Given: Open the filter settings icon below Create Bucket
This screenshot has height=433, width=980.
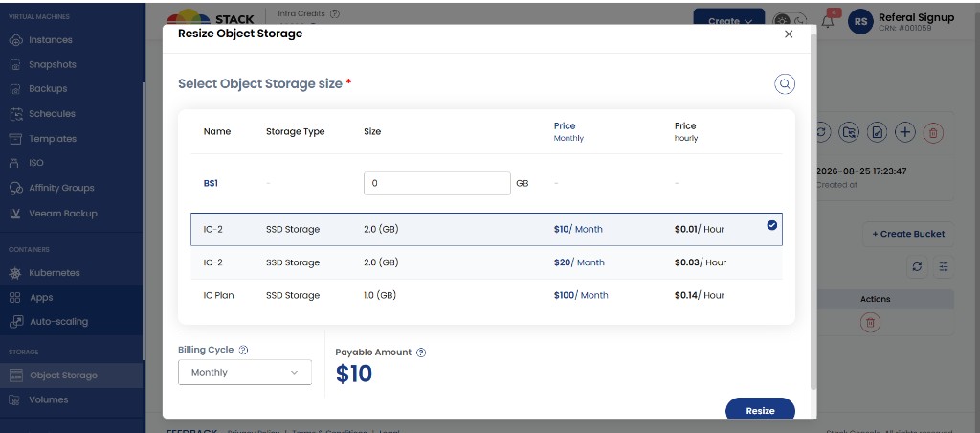Looking at the screenshot, I should 944,266.
